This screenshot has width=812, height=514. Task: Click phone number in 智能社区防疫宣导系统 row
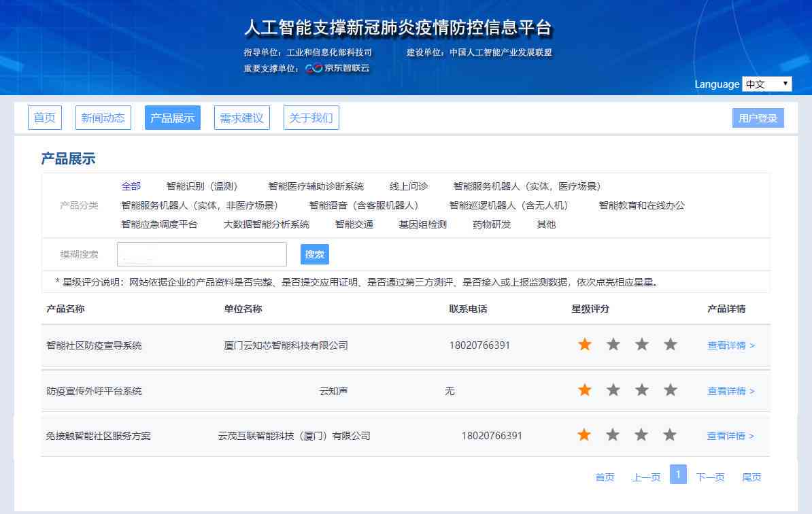(x=479, y=345)
